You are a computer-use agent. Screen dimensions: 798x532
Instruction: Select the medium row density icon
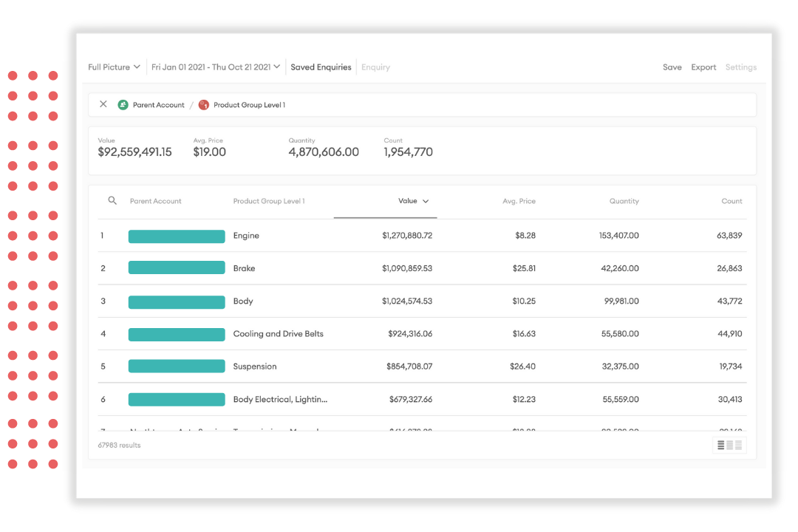tap(730, 445)
